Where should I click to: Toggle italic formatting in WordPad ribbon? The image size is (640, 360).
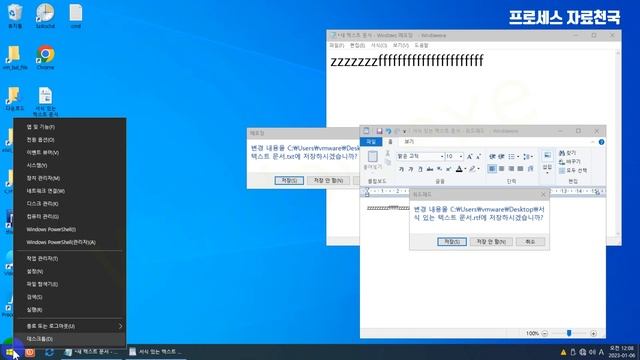[x=411, y=169]
